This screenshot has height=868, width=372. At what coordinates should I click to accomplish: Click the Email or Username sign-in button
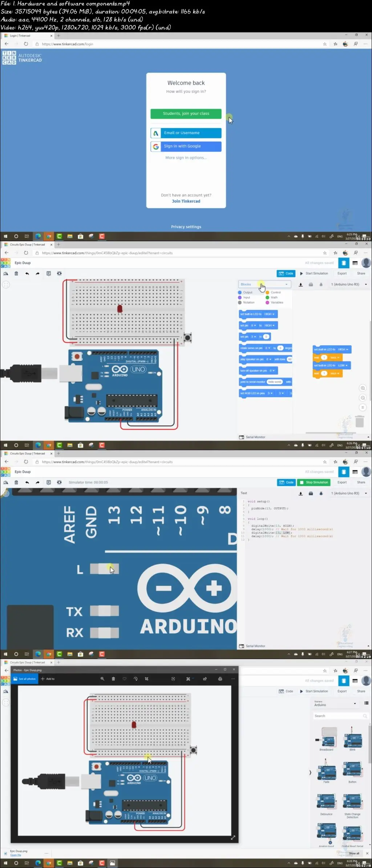point(186,133)
